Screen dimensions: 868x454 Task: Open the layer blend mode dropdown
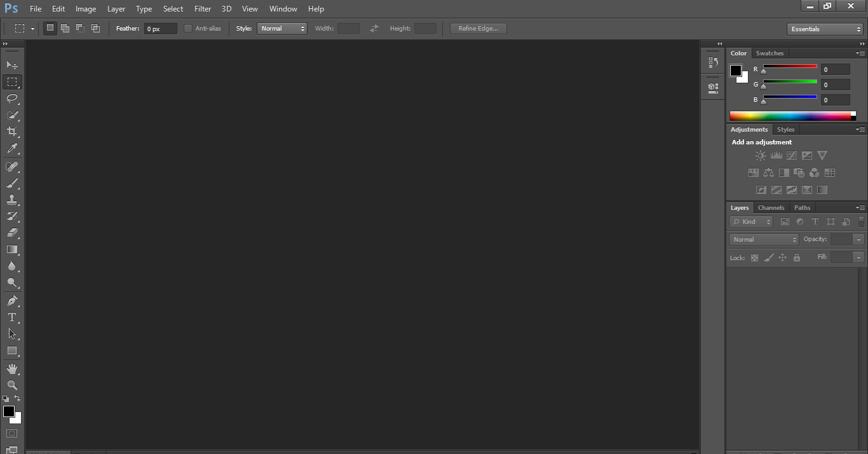tap(763, 239)
